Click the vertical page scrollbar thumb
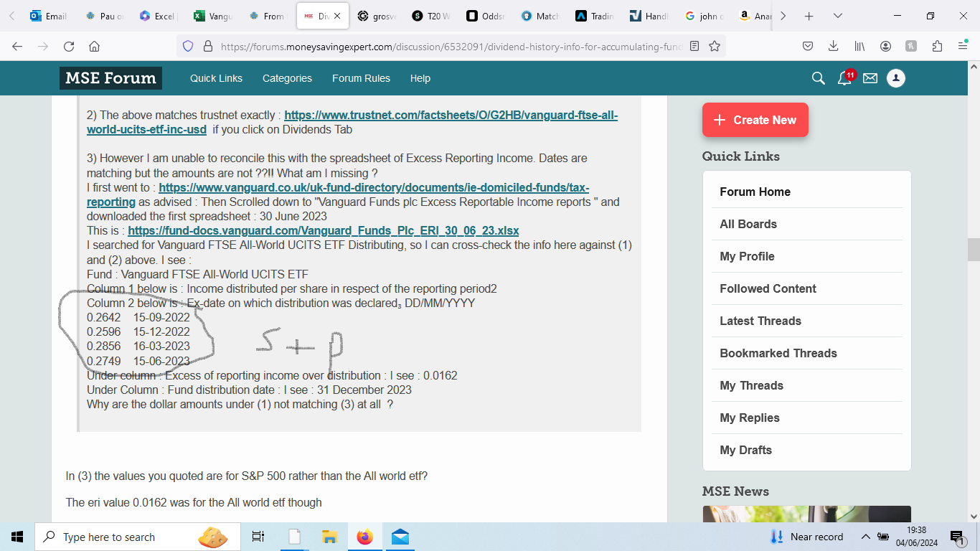The image size is (980, 551). 974,250
